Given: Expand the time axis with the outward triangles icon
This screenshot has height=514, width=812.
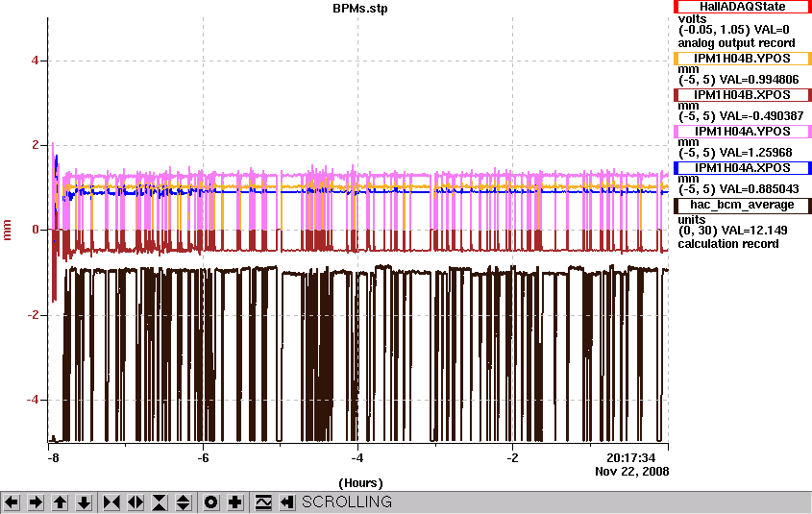Looking at the screenshot, I should tap(135, 502).
